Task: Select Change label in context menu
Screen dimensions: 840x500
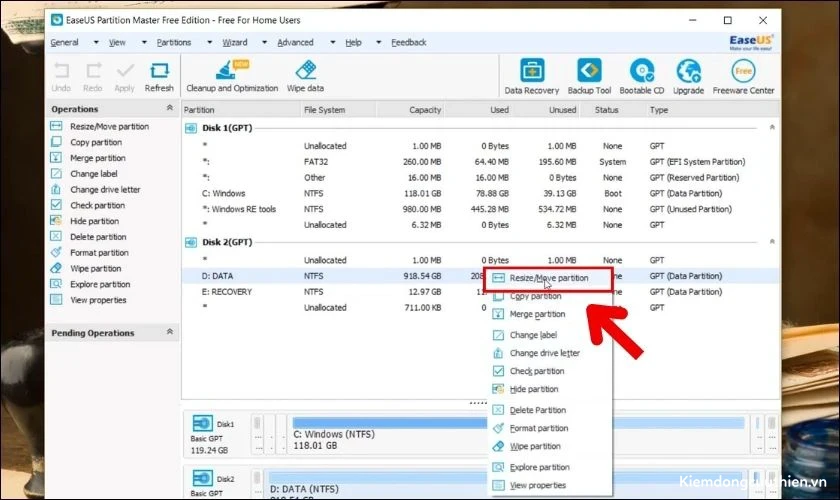Action: pyautogui.click(x=550, y=335)
